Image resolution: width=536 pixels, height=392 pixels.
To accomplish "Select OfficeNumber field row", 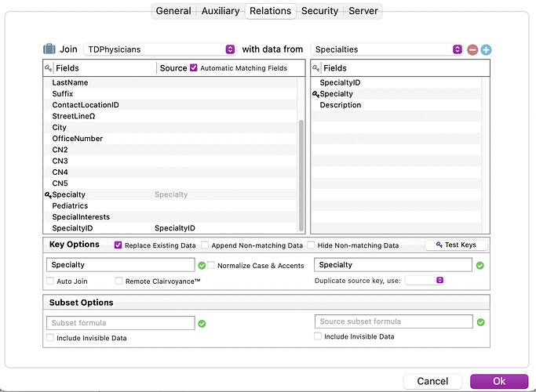I will tap(170, 139).
